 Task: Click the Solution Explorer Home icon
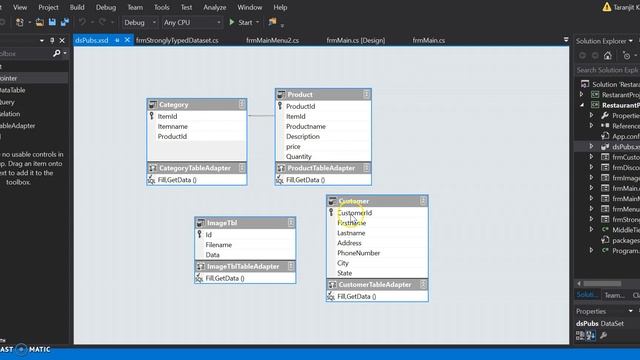[608, 56]
